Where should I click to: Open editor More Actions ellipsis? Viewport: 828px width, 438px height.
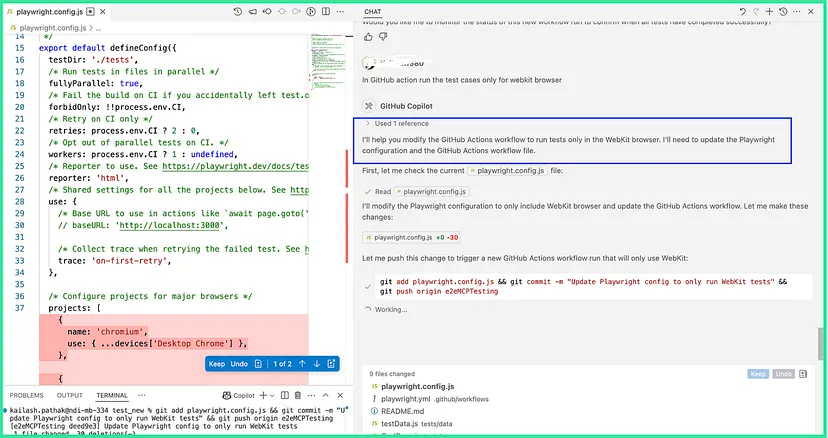coord(341,11)
